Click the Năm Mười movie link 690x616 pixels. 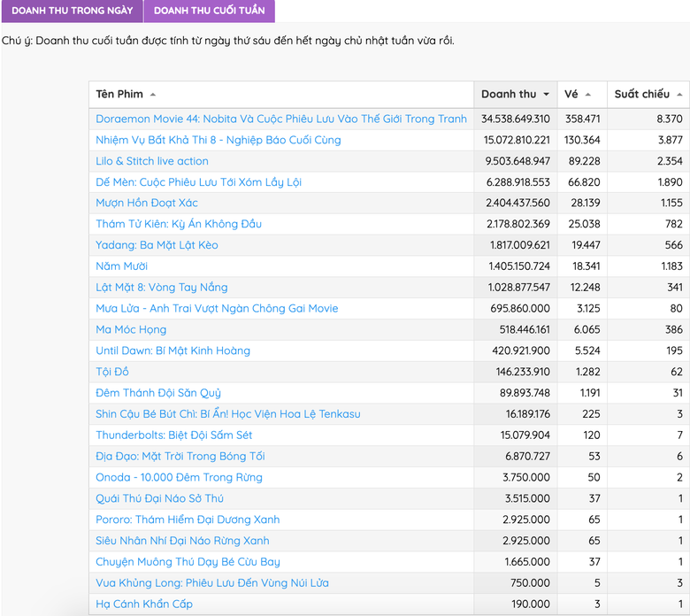click(x=121, y=266)
